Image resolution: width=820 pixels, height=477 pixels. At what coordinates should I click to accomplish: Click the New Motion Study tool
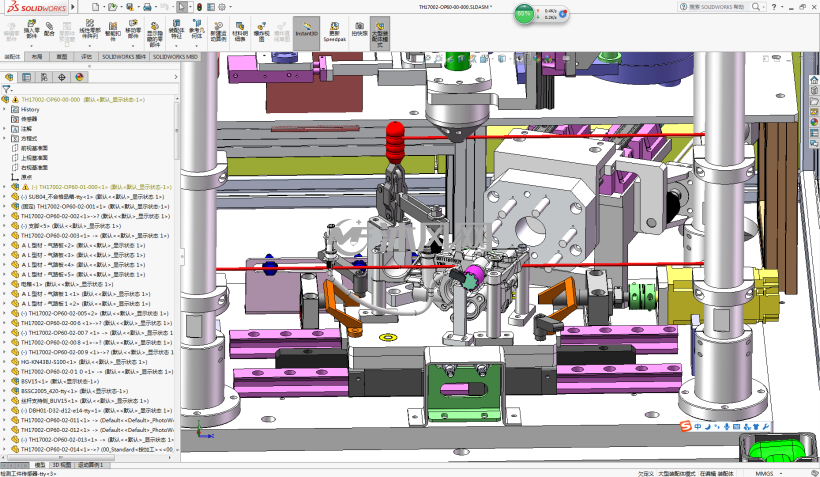(x=218, y=31)
